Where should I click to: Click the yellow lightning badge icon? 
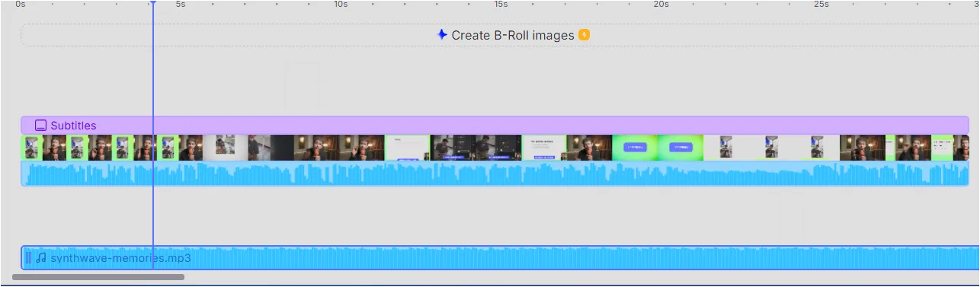coord(584,35)
